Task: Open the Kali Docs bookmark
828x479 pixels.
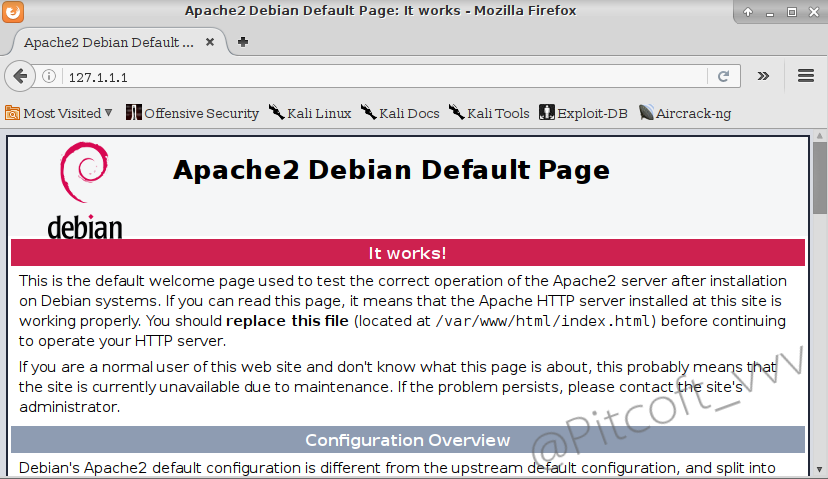Action: tap(400, 113)
